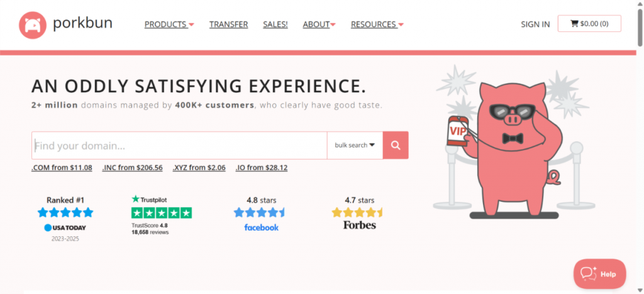Click the Sign In link
The width and height of the screenshot is (644, 294).
coord(535,24)
